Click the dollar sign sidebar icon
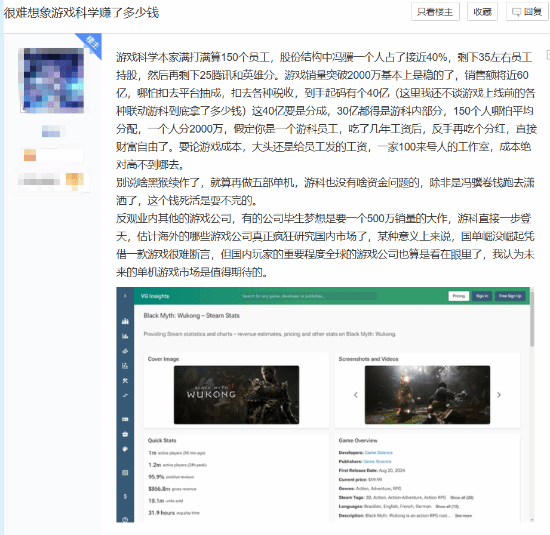Screen dimensions: 550x535 [125, 496]
